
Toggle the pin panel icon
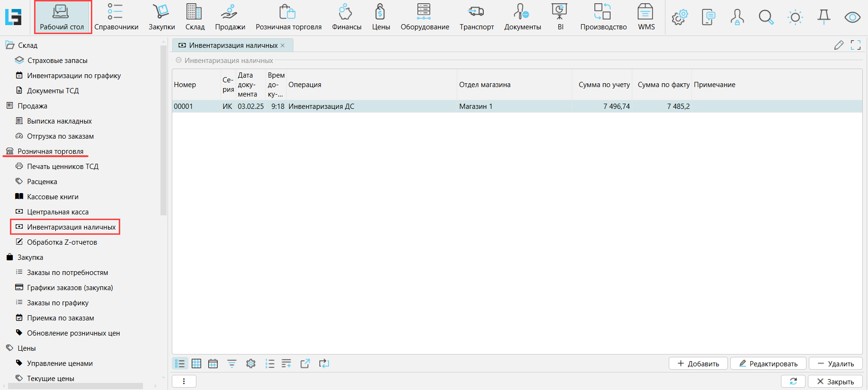[x=824, y=18]
